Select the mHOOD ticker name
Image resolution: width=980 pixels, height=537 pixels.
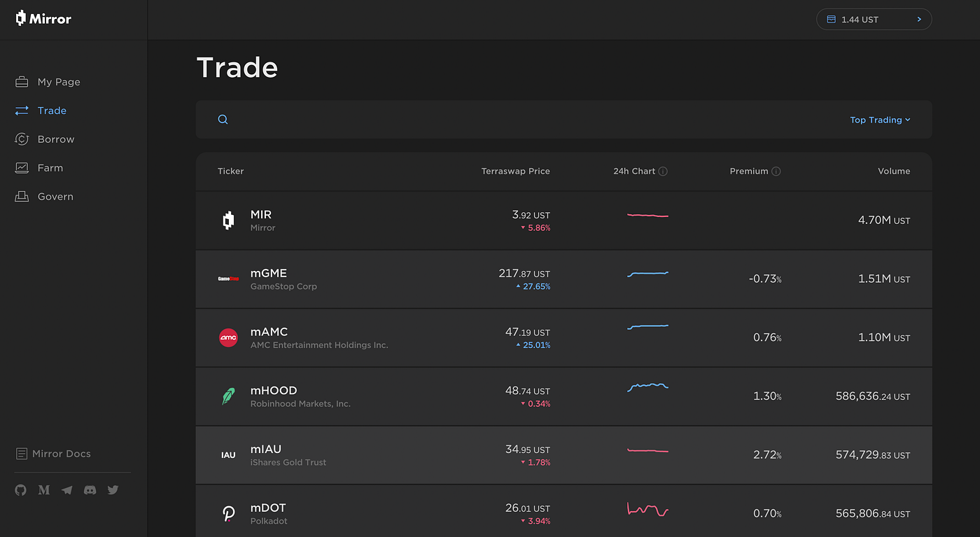[274, 391]
